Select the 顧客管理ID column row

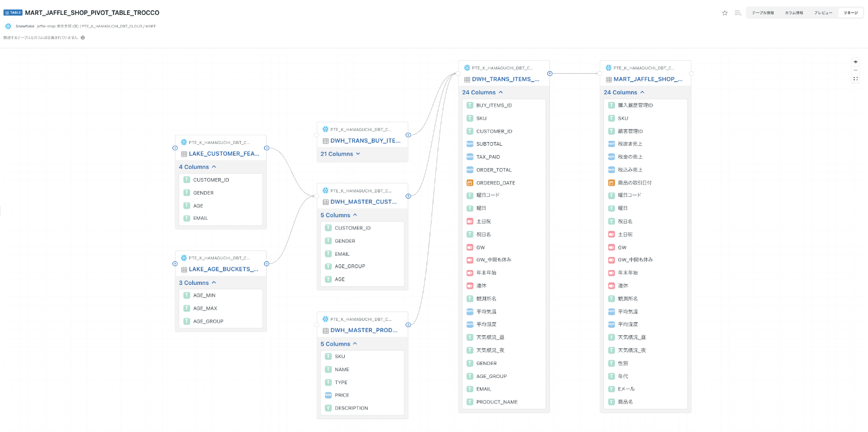coord(645,132)
